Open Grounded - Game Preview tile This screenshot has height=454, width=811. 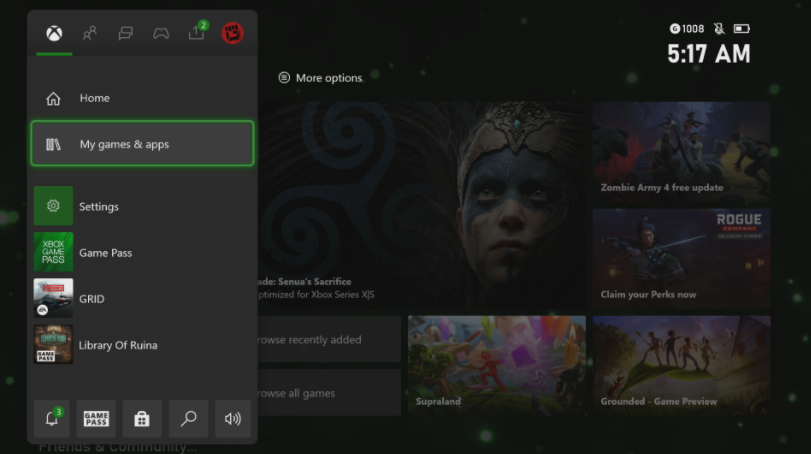681,366
